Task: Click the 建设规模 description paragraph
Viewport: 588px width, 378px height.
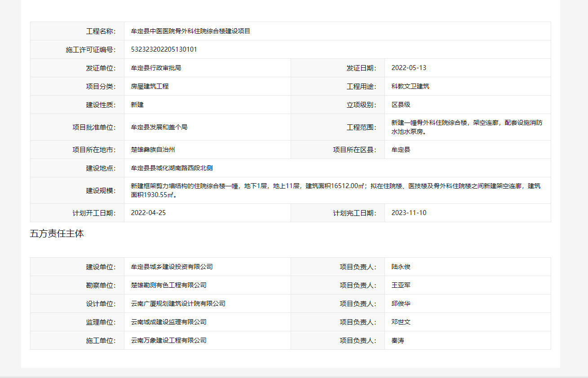Action: pos(336,190)
